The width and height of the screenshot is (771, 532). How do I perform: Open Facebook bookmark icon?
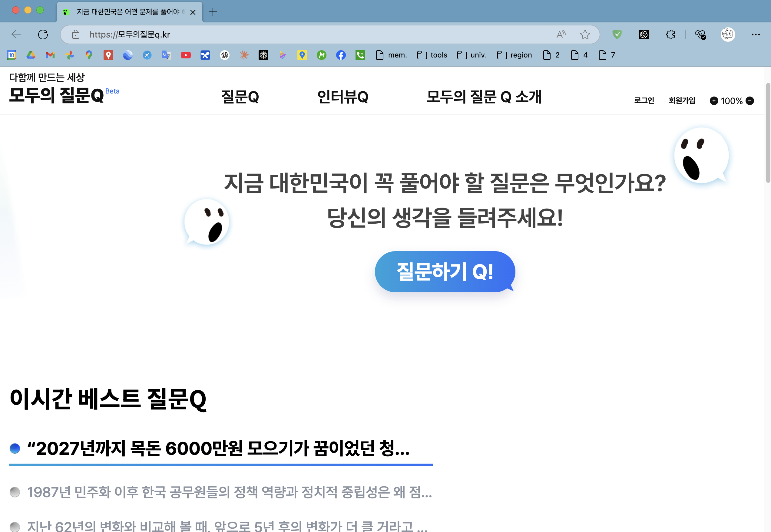[341, 55]
